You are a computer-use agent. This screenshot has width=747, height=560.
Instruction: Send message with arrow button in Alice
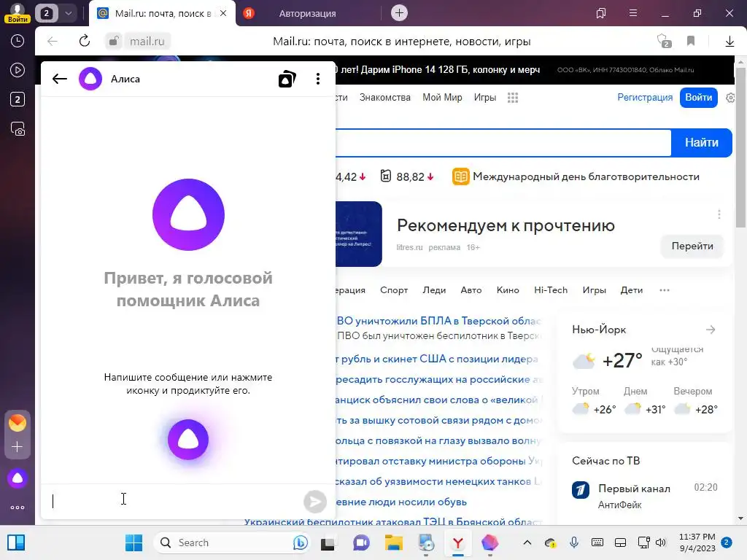[x=314, y=501]
